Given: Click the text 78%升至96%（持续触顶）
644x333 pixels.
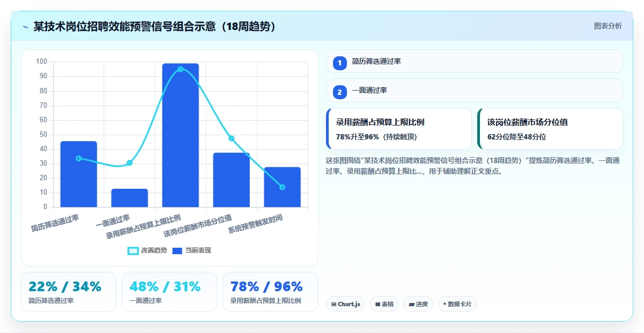Looking at the screenshot, I should (376, 137).
